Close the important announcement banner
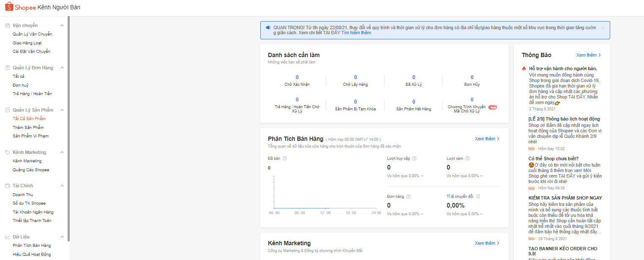The height and width of the screenshot is (260, 644). (603, 28)
